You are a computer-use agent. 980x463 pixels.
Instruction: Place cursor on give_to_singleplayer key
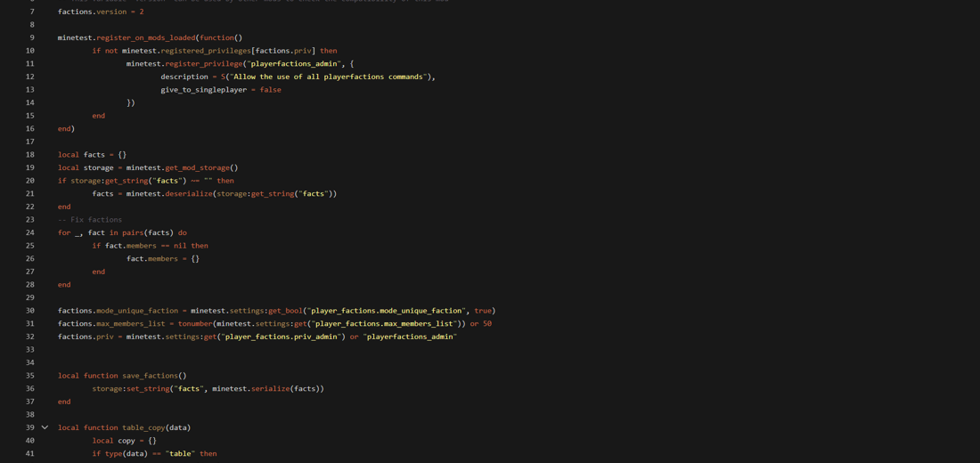203,90
